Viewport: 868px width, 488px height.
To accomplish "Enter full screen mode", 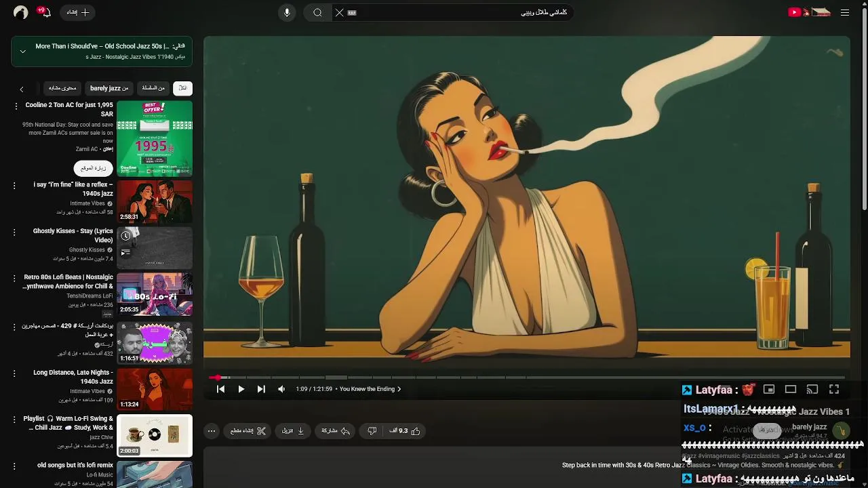I will [834, 389].
